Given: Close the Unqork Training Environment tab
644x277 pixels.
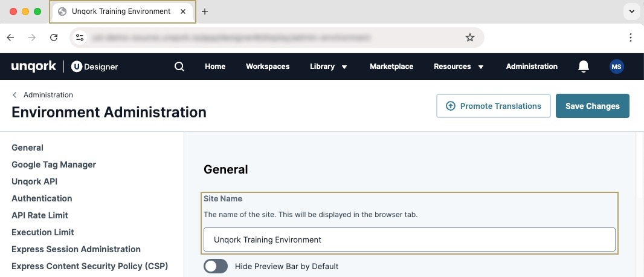Looking at the screenshot, I should click(x=184, y=11).
